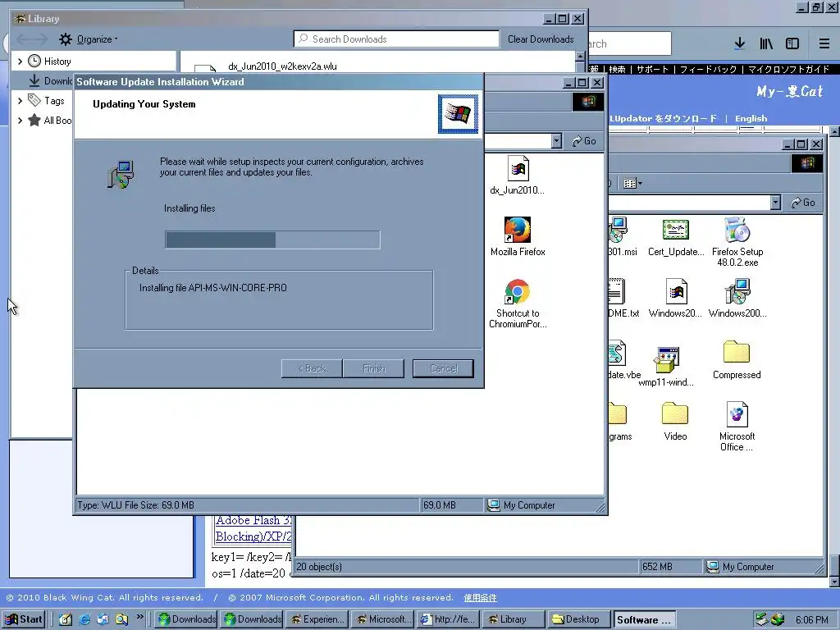Select the 301.msi installer package
This screenshot has height=630, width=840.
pos(623,237)
